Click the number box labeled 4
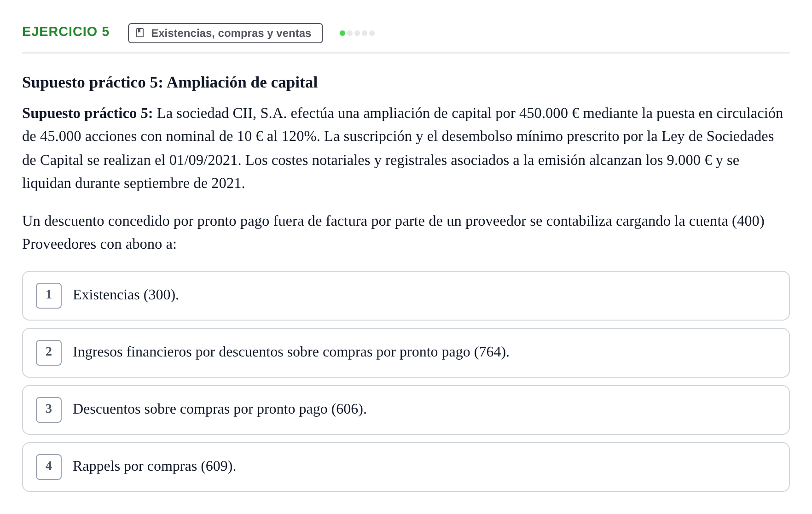The width and height of the screenshot is (812, 514). tap(49, 467)
